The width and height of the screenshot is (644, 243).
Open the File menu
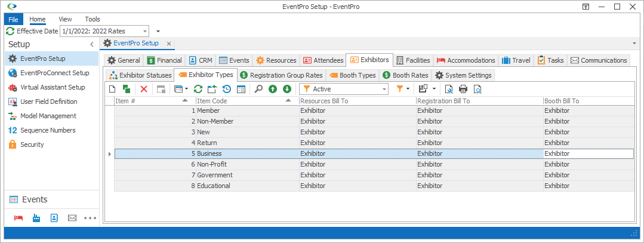pos(13,19)
